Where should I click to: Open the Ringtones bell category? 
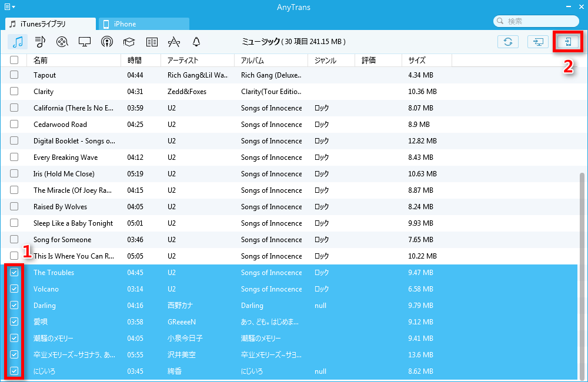click(x=196, y=42)
